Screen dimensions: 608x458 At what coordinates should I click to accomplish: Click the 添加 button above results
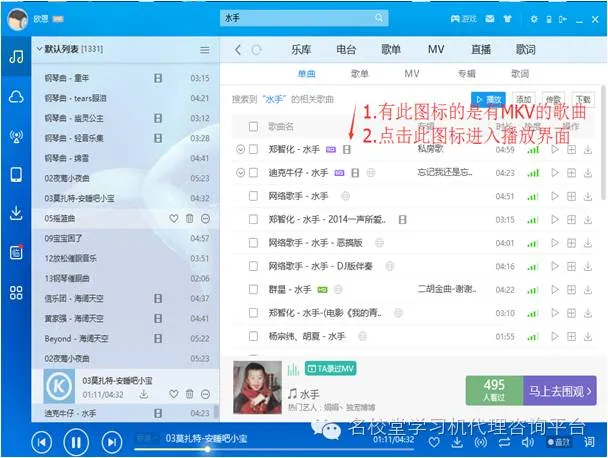click(x=523, y=99)
